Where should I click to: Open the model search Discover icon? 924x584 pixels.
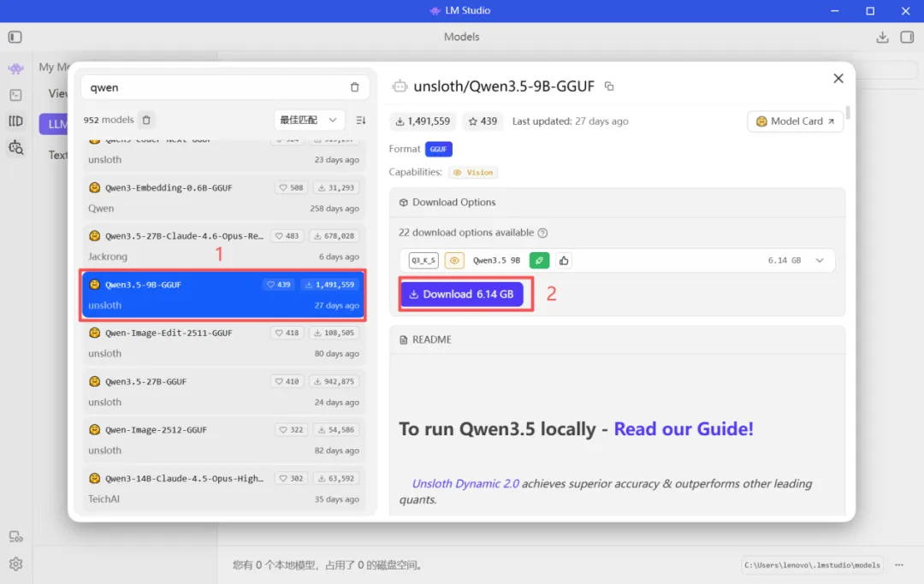coord(16,147)
